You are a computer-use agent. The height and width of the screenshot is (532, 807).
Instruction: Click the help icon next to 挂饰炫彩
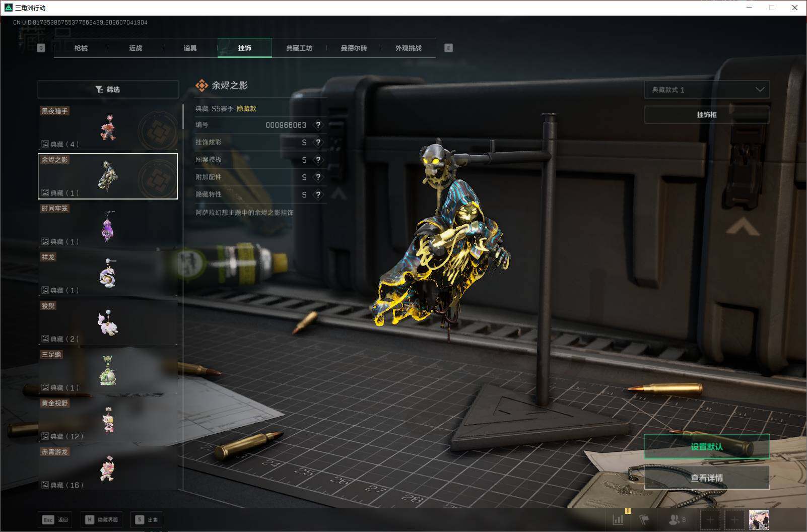(x=318, y=143)
